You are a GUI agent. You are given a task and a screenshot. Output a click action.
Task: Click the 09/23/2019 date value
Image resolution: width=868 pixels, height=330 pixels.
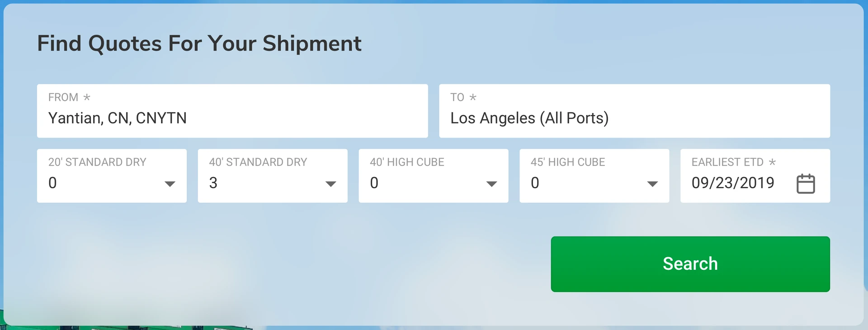coord(732,183)
